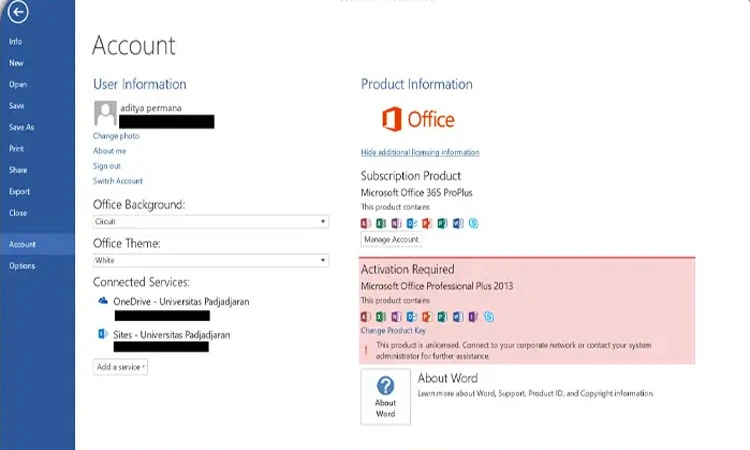The image size is (750, 450).
Task: Click the Change photo link
Action: (116, 135)
